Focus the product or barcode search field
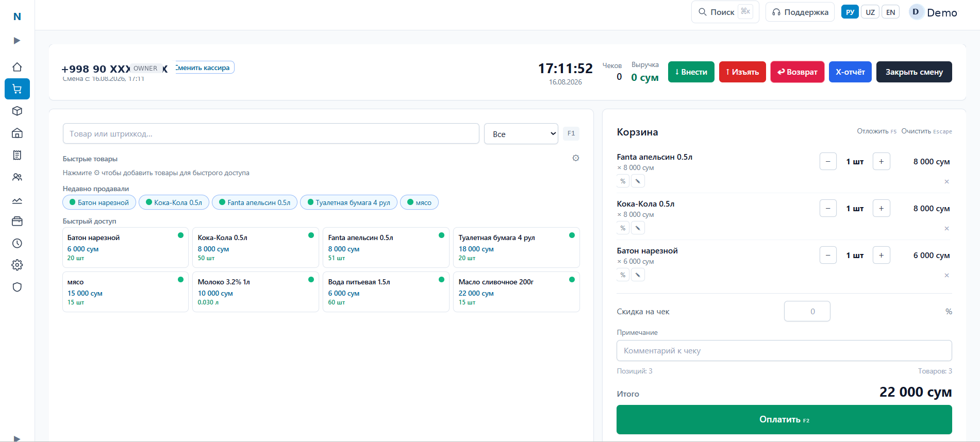Screen dimensions: 980x442 271,134
